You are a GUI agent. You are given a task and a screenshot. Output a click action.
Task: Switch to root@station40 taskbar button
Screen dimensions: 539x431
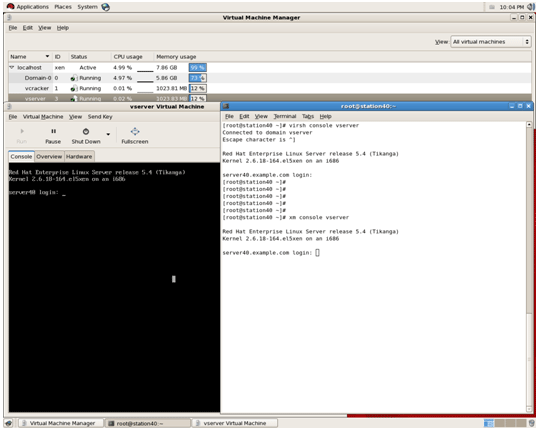pyautogui.click(x=147, y=423)
